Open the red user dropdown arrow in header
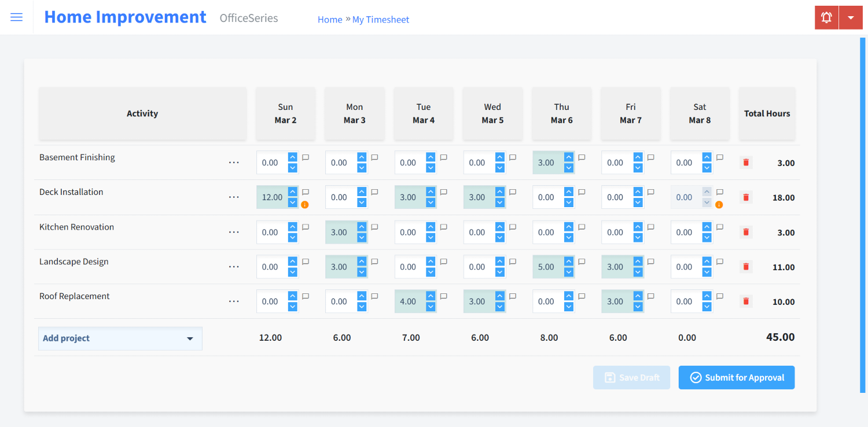Screen dimensions: 868x427 851,17
